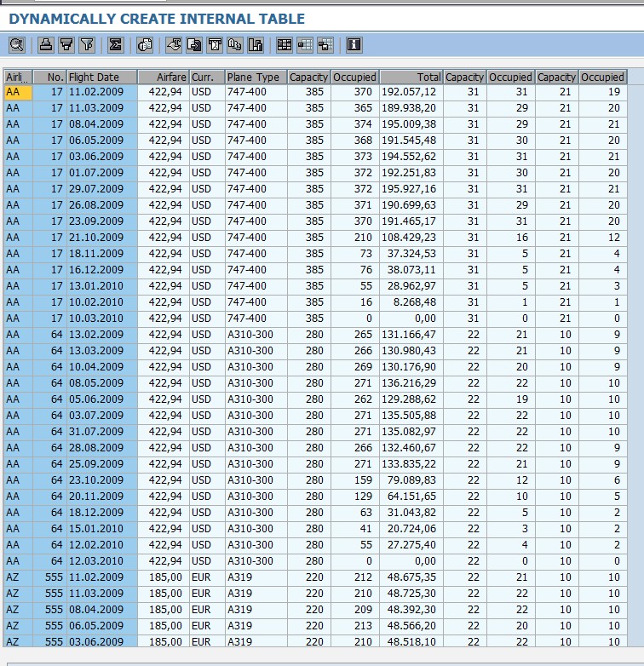Click total cell 48.566,20
Screen dimensions: 644x666
[x=411, y=626]
